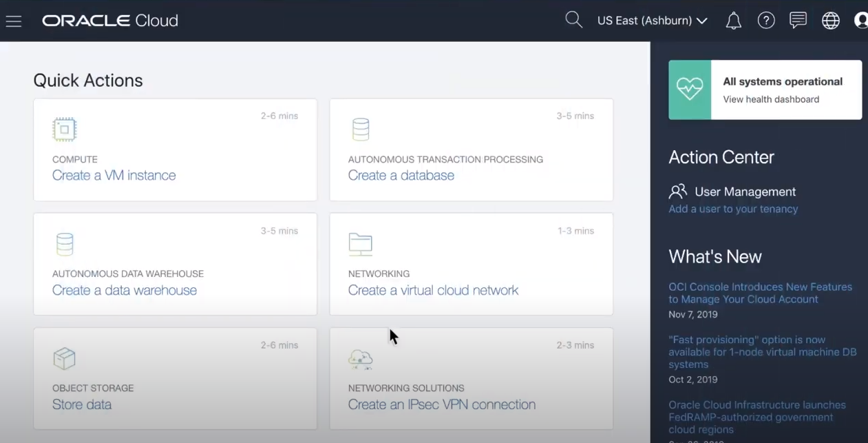Click the search magnifier icon
Screen dimensions: 868x443
573,20
